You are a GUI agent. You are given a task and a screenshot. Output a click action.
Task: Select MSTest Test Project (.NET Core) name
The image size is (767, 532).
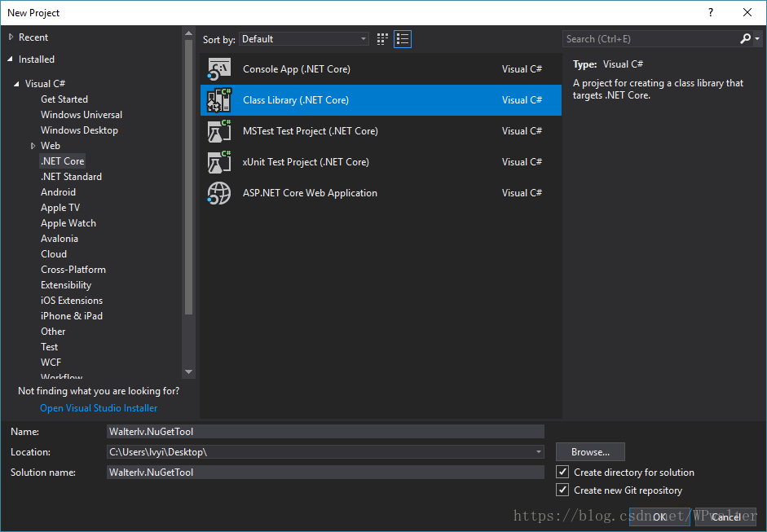310,131
